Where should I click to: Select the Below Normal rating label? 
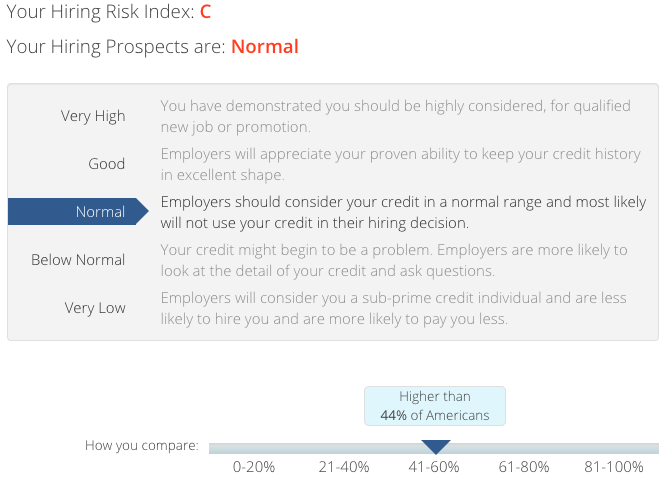(x=78, y=259)
